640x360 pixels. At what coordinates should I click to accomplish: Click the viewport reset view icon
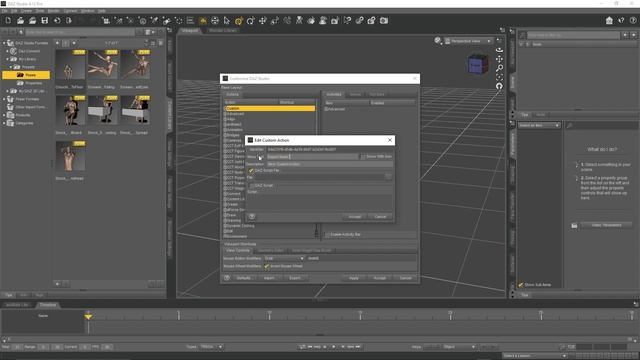coord(499,86)
